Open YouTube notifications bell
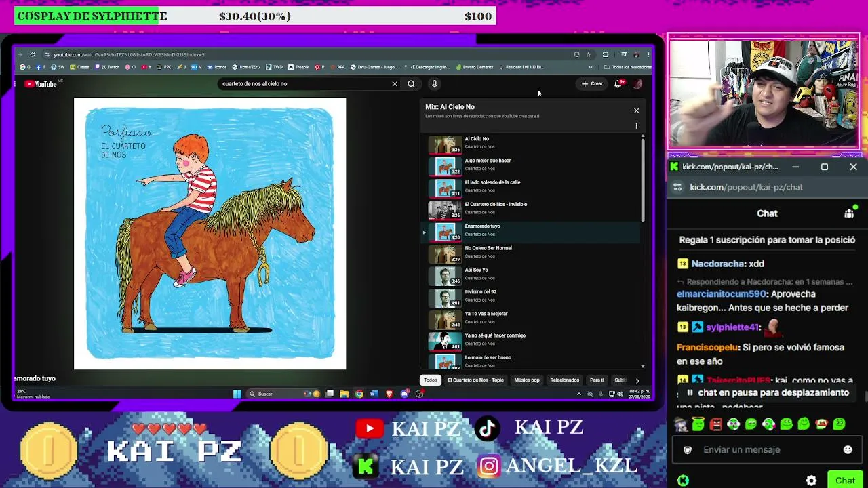Viewport: 868px width, 488px height. (x=618, y=84)
